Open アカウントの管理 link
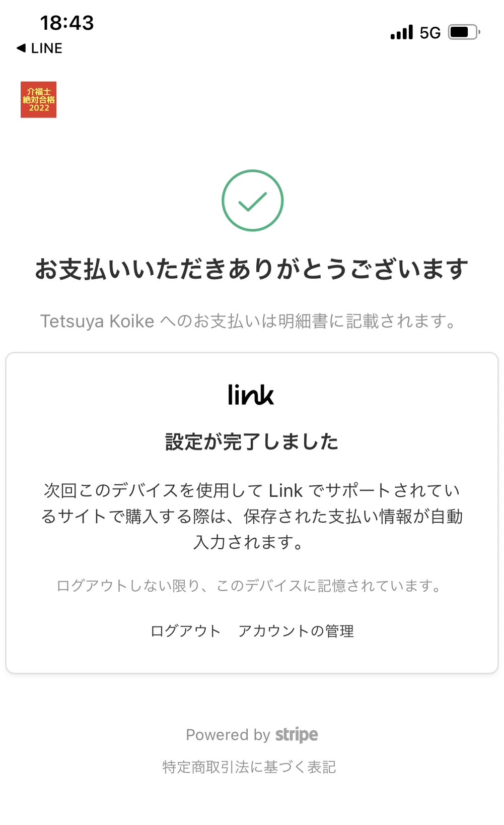This screenshot has height=825, width=504. click(x=296, y=631)
